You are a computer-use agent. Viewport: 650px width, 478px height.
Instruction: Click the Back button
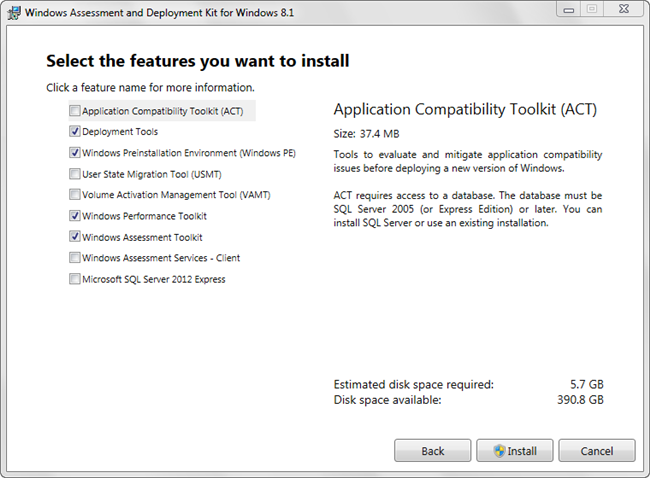click(432, 451)
